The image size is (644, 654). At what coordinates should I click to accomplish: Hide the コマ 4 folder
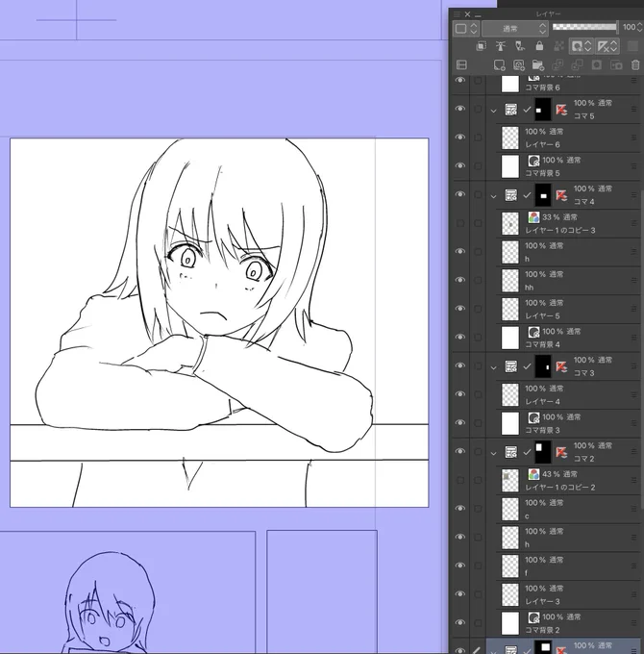coord(460,194)
